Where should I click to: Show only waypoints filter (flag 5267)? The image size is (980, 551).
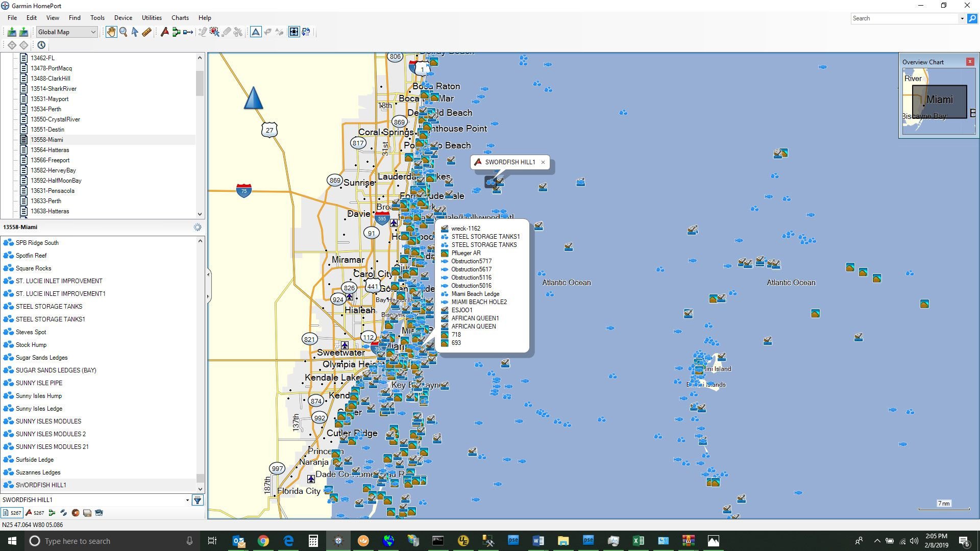pos(35,513)
